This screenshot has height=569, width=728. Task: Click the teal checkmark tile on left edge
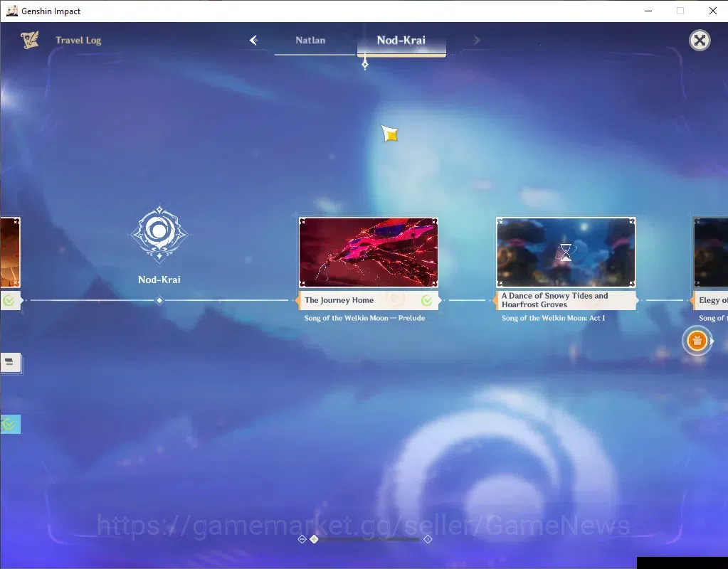10,424
